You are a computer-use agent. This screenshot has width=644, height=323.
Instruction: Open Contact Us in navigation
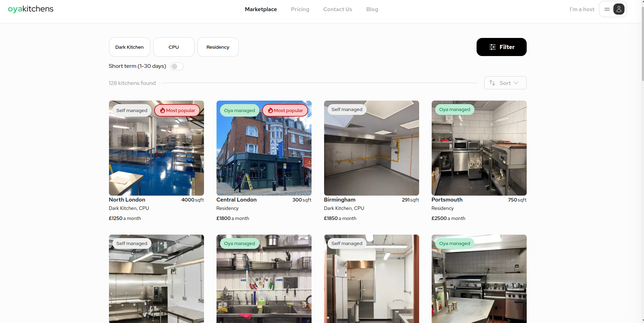[x=338, y=9]
